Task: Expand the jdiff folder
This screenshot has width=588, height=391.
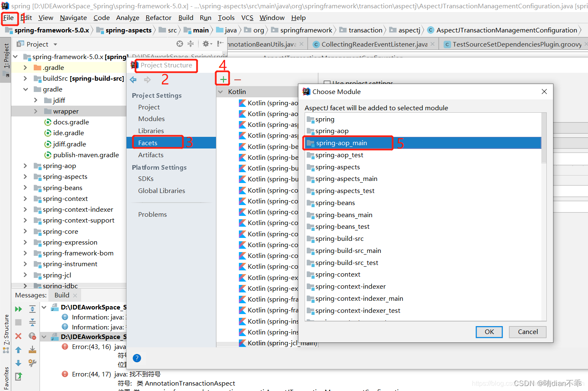Action: (36, 100)
